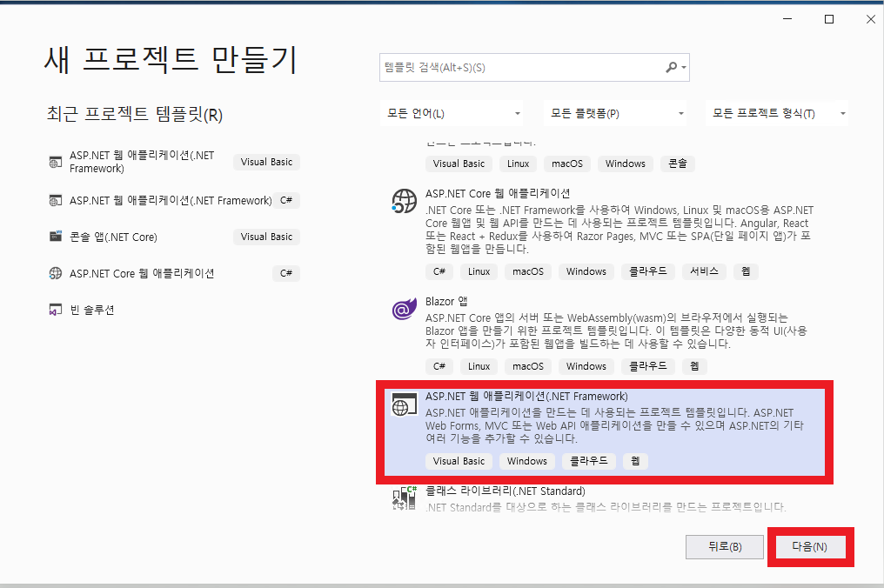Expand the search options arrow beside magnifier

click(x=684, y=68)
